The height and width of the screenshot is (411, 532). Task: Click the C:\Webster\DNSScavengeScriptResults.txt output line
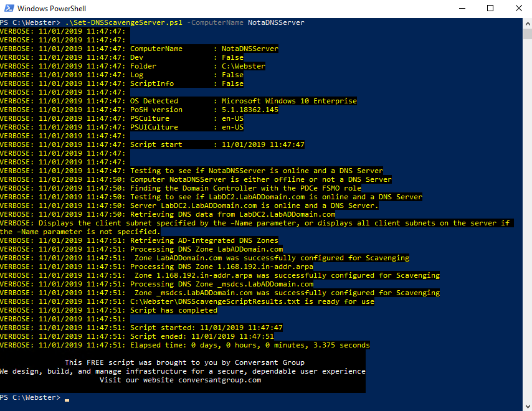[x=252, y=301]
